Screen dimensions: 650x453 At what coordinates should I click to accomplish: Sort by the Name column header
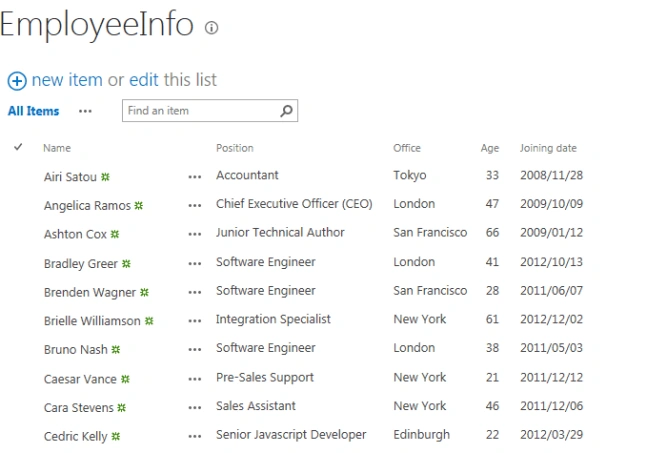(x=57, y=148)
